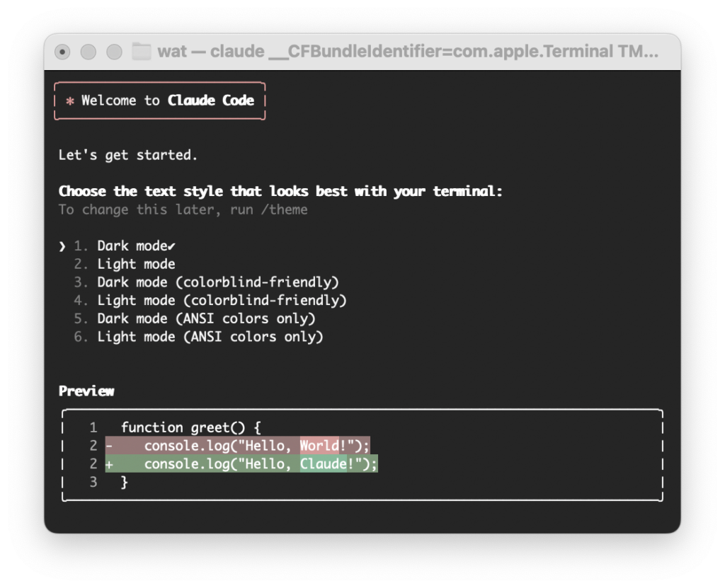The image size is (725, 588).
Task: Pick Dark mode (ANSI colors only)
Action: [206, 318]
